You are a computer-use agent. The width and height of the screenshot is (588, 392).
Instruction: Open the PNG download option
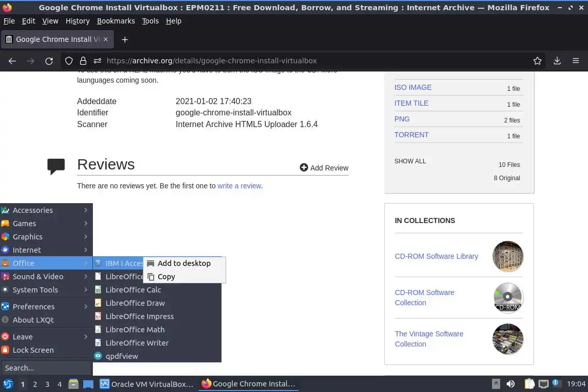click(402, 119)
